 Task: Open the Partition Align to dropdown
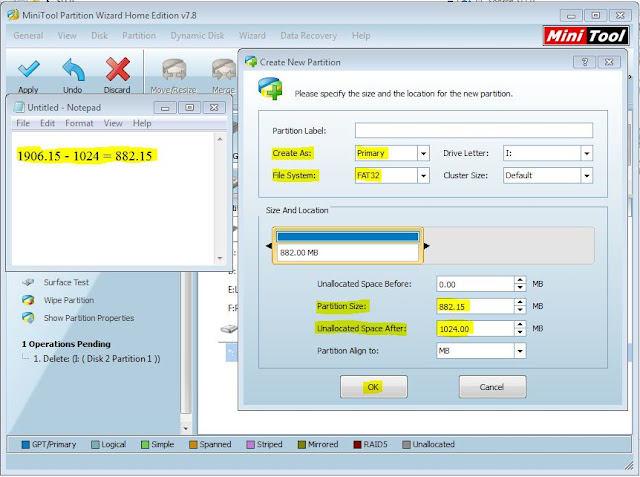[x=520, y=351]
